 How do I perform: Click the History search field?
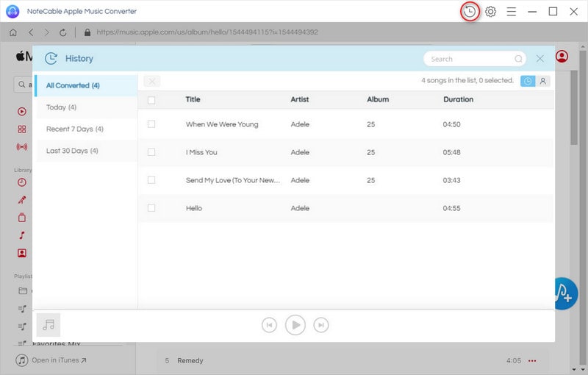pyautogui.click(x=474, y=59)
